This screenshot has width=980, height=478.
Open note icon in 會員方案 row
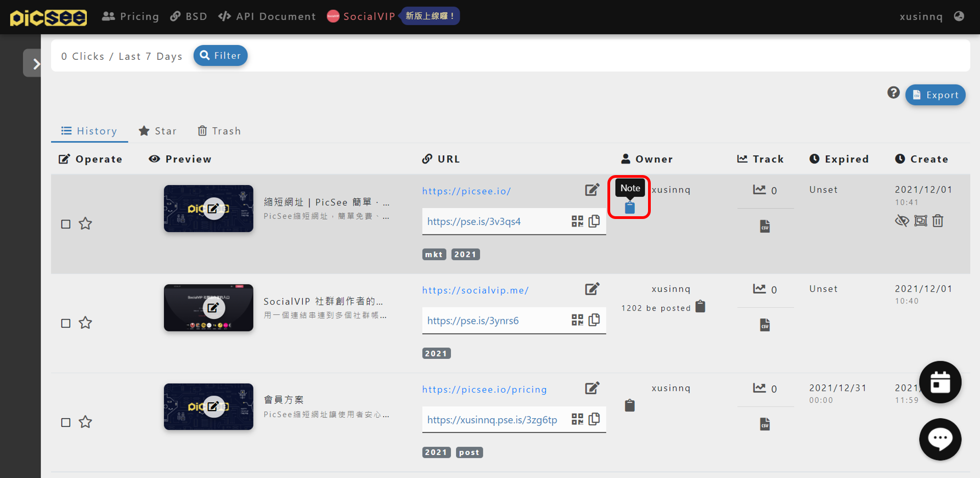[630, 406]
